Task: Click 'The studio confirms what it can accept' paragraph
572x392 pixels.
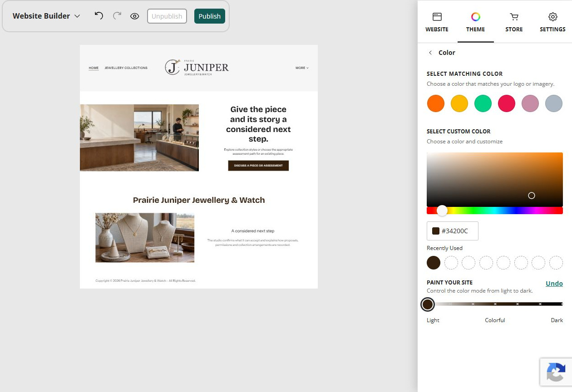Action: [253, 242]
